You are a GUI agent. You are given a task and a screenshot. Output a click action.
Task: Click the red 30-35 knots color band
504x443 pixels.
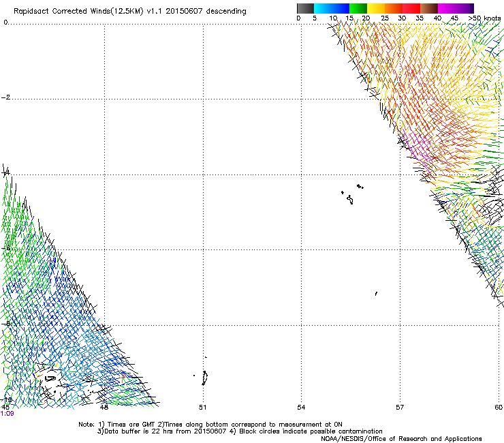(x=411, y=8)
